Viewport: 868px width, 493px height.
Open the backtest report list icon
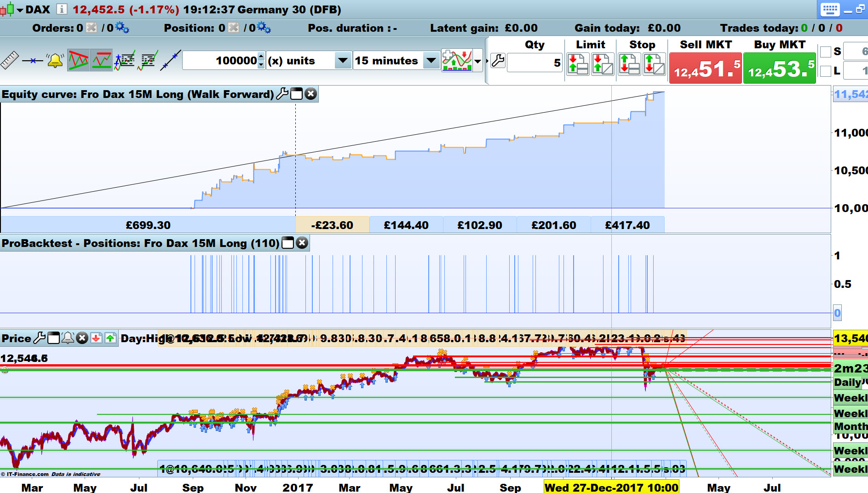[148, 60]
